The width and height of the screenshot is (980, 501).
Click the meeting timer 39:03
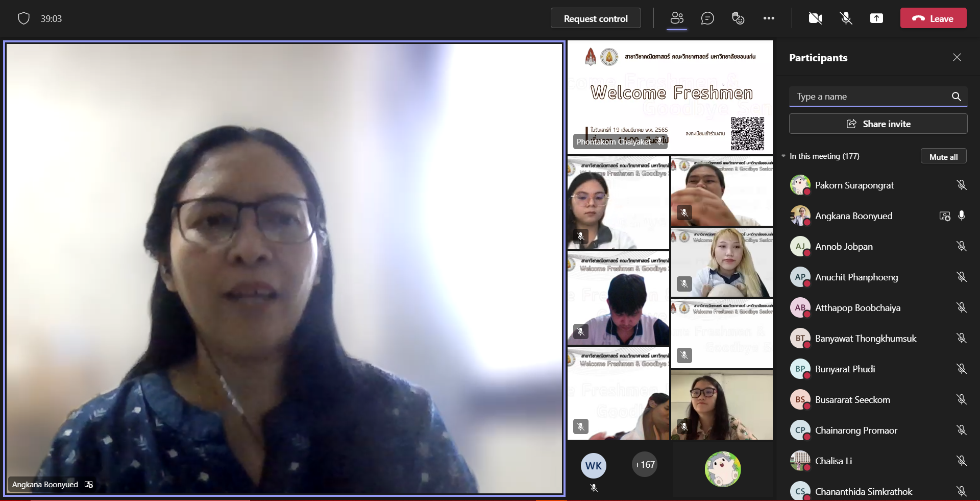(51, 18)
